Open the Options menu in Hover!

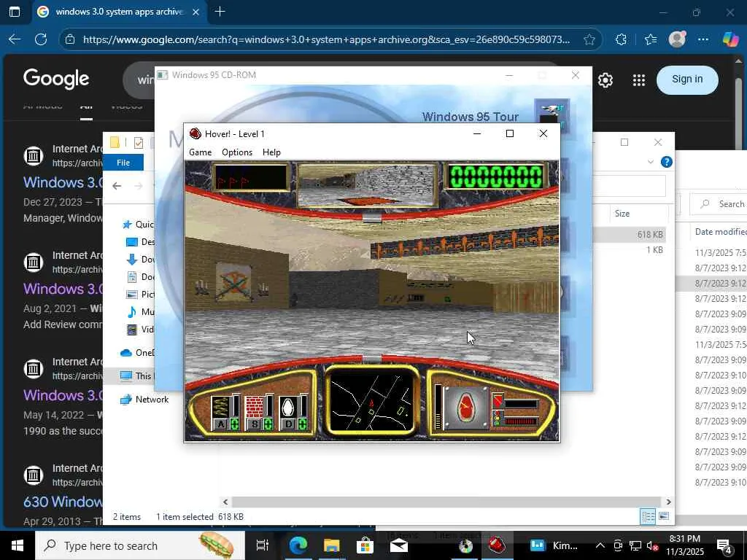237,152
